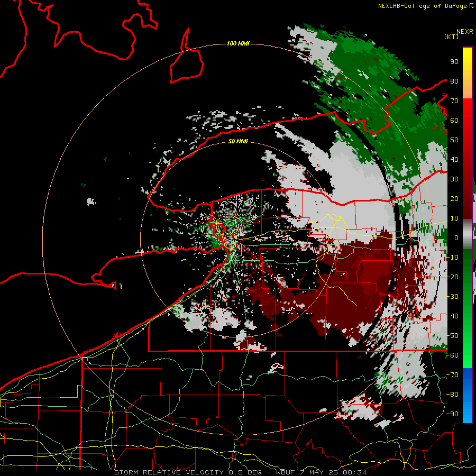Click the STORM RELATIVE VELOCITY caption text
The width and height of the screenshot is (476, 476).
click(169, 472)
